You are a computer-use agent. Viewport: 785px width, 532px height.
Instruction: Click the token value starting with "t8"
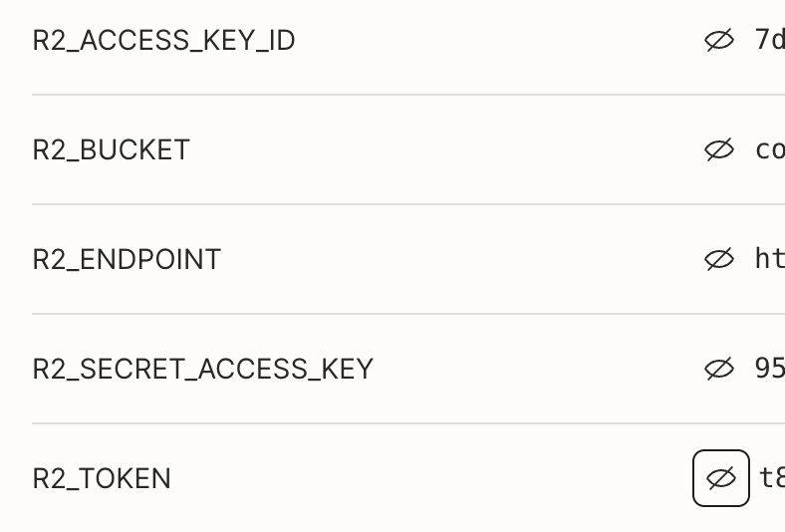[x=772, y=478]
